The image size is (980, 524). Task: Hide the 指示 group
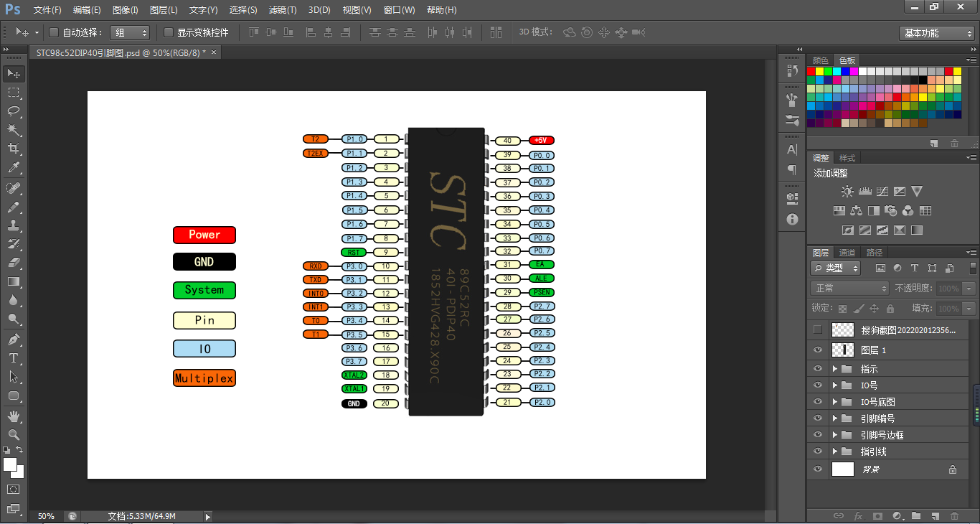coord(817,368)
